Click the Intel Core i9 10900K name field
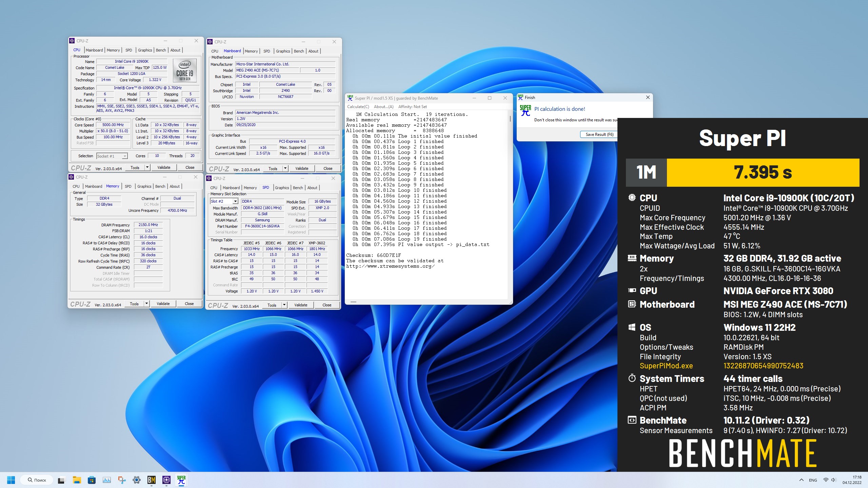868x488 pixels. coord(132,61)
